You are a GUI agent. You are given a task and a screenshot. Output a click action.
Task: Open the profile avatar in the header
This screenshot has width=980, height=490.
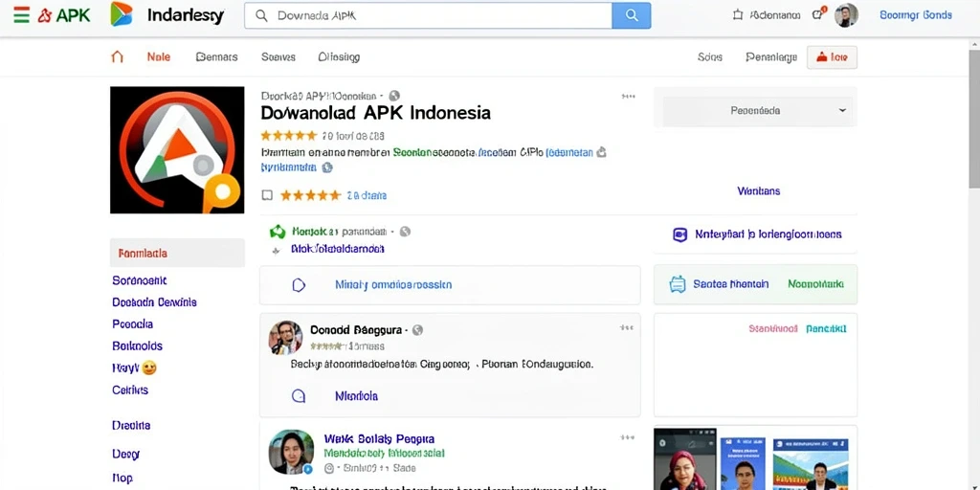coord(846,15)
